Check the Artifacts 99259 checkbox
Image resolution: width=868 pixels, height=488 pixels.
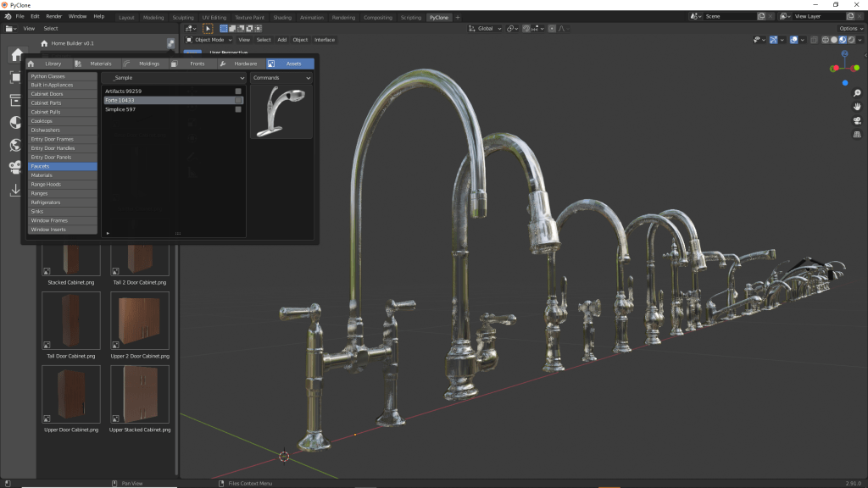[239, 91]
